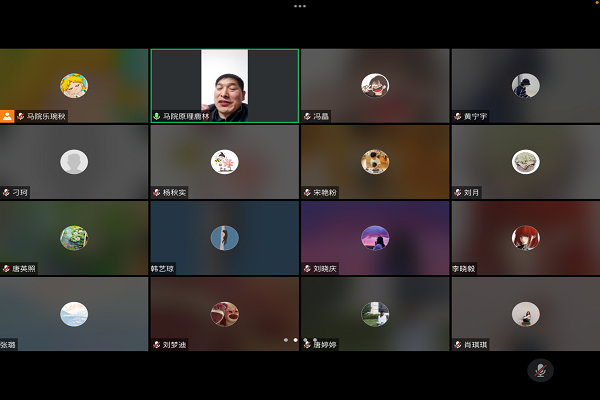The width and height of the screenshot is (600, 400).
Task: Click 杨秋实's flower avatar
Action: point(224,161)
